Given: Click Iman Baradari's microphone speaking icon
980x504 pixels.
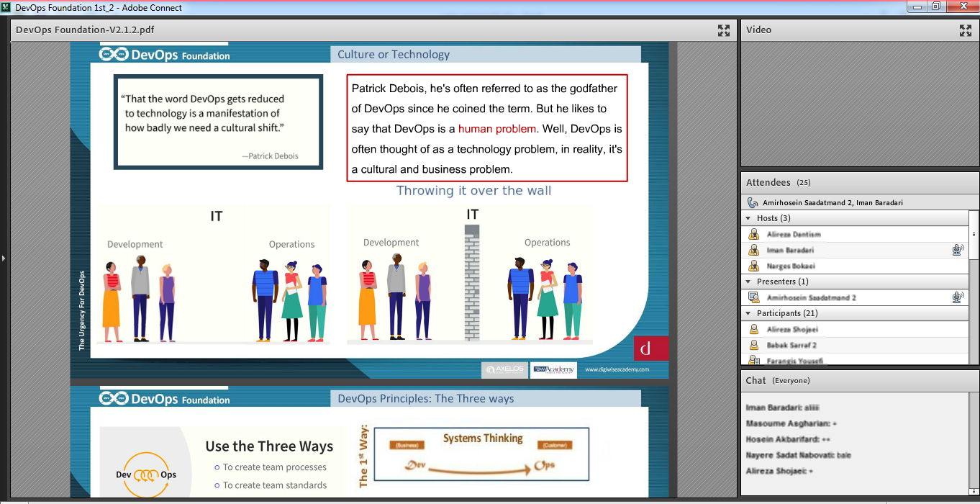Looking at the screenshot, I should tap(958, 250).
